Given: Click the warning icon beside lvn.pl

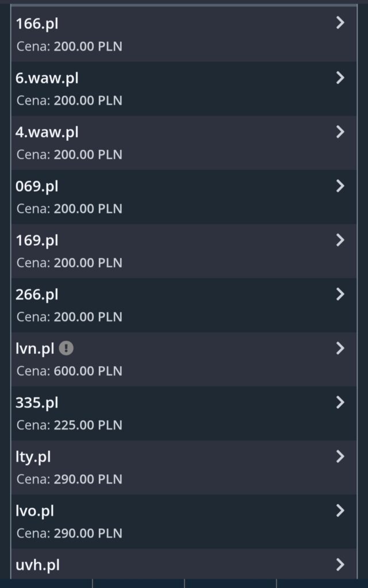Looking at the screenshot, I should (67, 348).
